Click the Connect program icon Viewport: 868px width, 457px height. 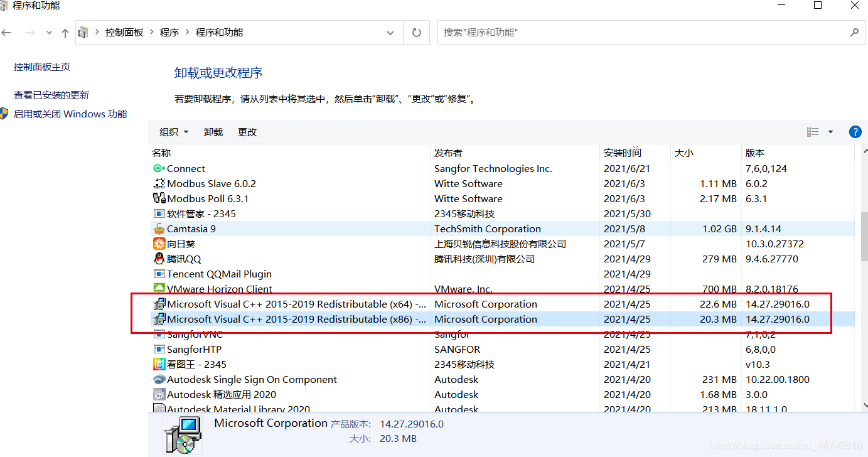tap(159, 168)
